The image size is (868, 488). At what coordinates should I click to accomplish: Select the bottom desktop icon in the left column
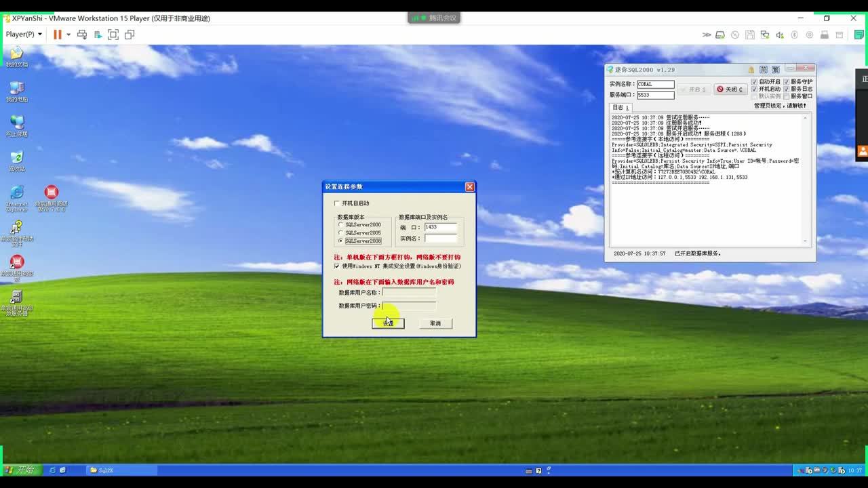tap(17, 302)
